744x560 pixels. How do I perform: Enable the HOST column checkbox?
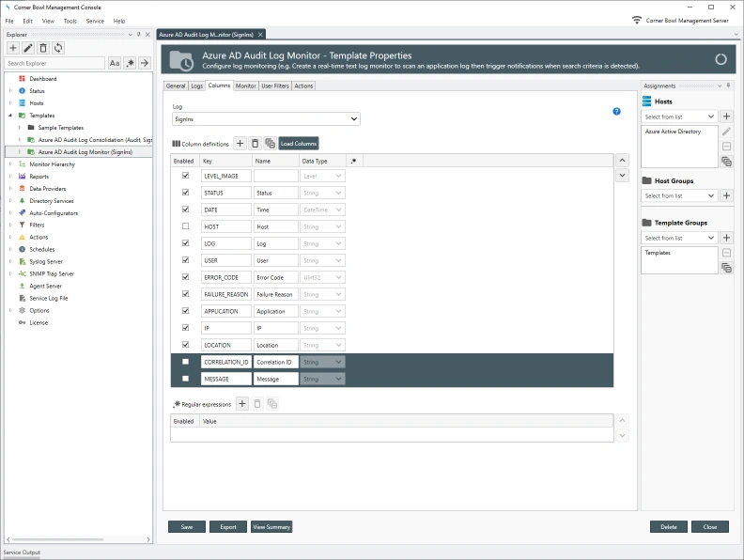click(185, 226)
